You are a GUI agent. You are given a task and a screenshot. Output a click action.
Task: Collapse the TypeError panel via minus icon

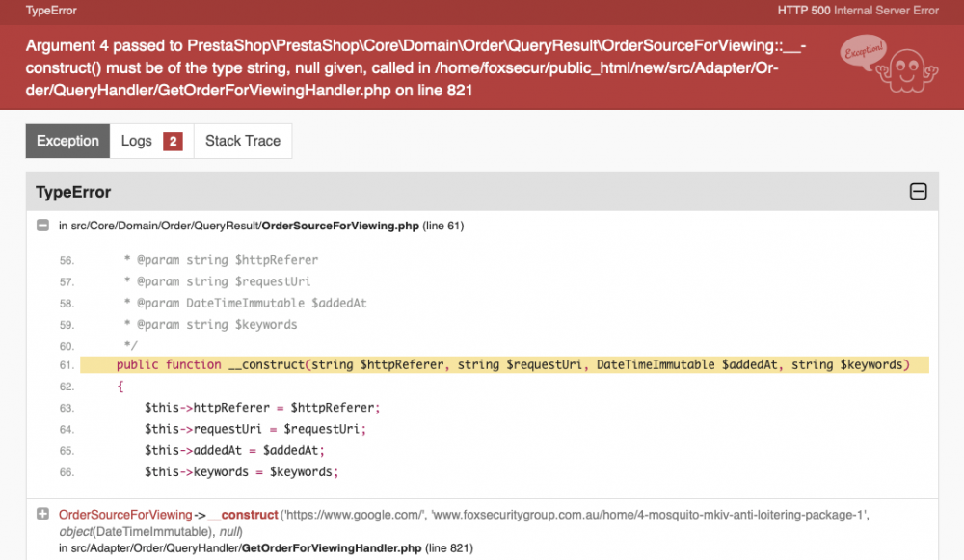(920, 192)
